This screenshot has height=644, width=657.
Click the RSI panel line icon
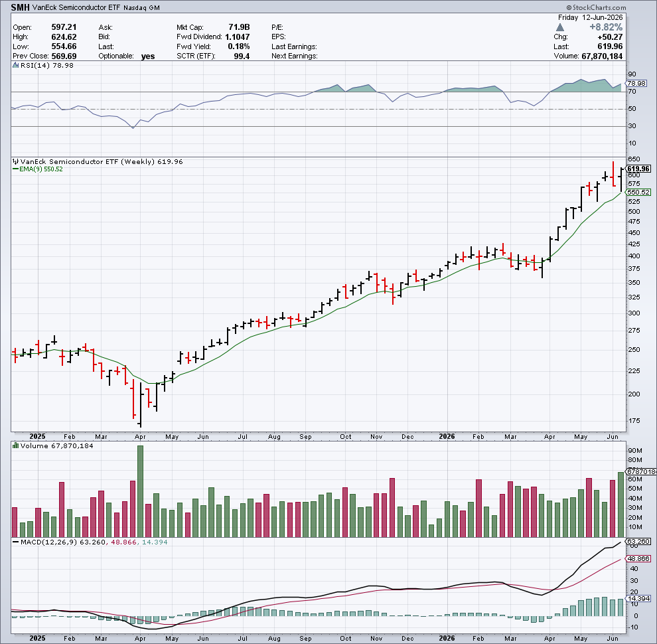[15, 66]
